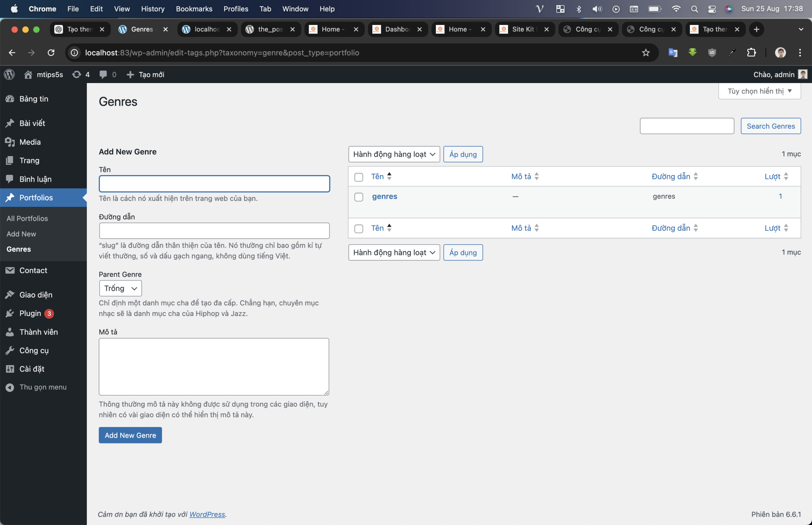This screenshot has height=525, width=812.
Task: Click the Áp dụng (Apply) top button
Action: point(462,154)
